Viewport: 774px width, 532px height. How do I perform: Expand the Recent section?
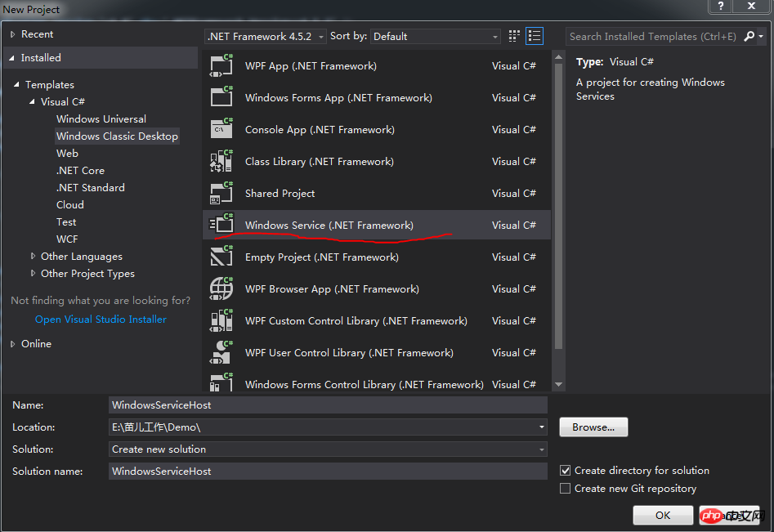pos(13,34)
